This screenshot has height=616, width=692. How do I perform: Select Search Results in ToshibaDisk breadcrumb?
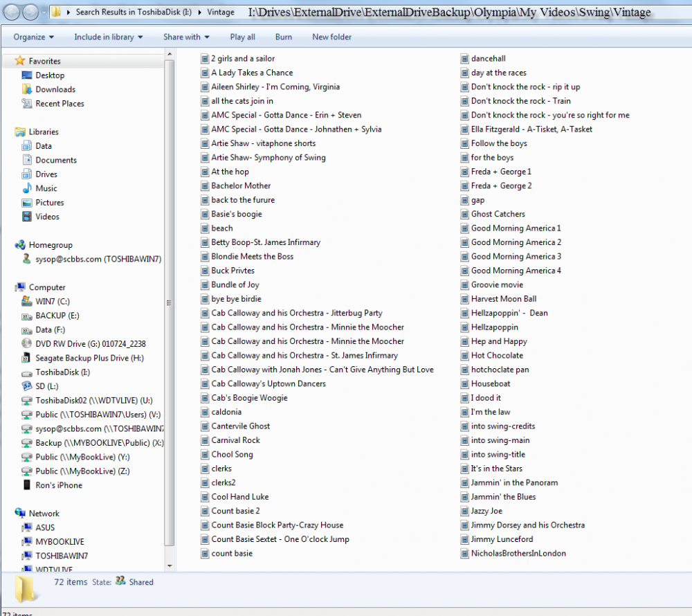pyautogui.click(x=134, y=12)
